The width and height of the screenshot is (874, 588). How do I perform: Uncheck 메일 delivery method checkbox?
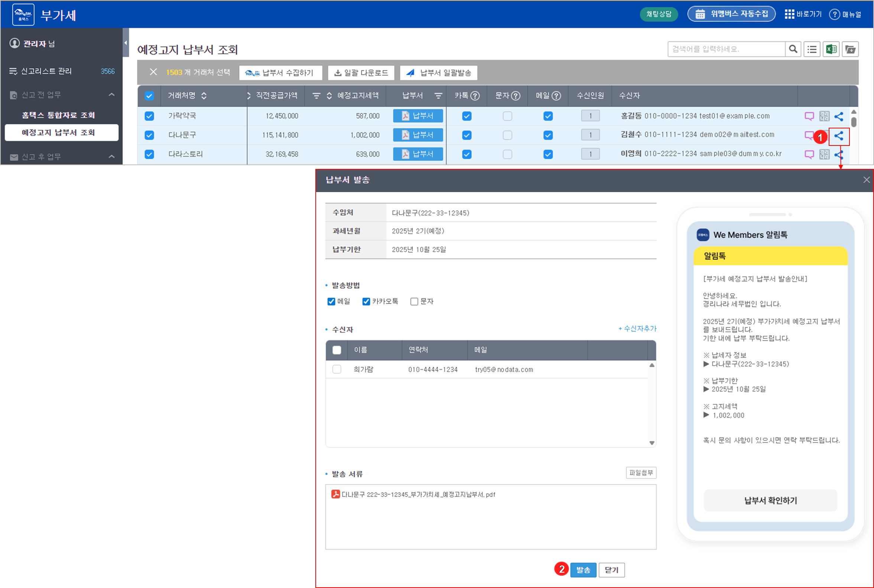click(331, 301)
